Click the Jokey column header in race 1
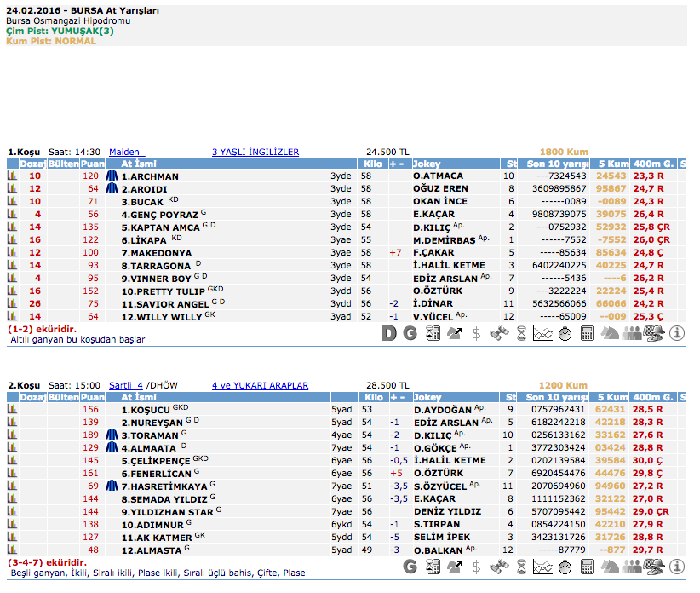700x593 pixels. coord(427,163)
